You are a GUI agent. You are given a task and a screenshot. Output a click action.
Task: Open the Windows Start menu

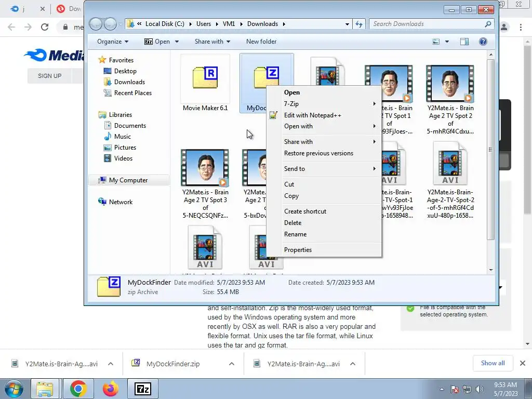click(x=14, y=389)
